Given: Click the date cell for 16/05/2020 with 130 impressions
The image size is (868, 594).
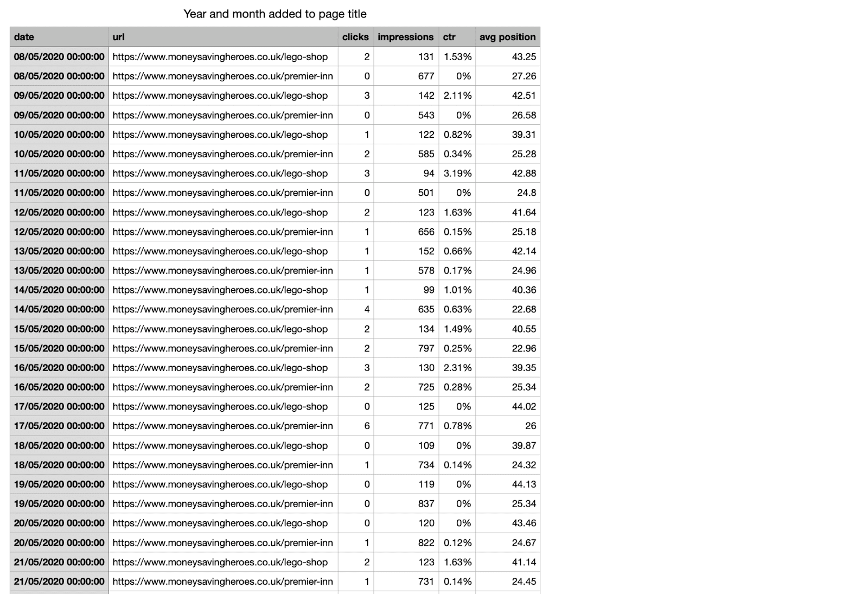Looking at the screenshot, I should tap(59, 367).
